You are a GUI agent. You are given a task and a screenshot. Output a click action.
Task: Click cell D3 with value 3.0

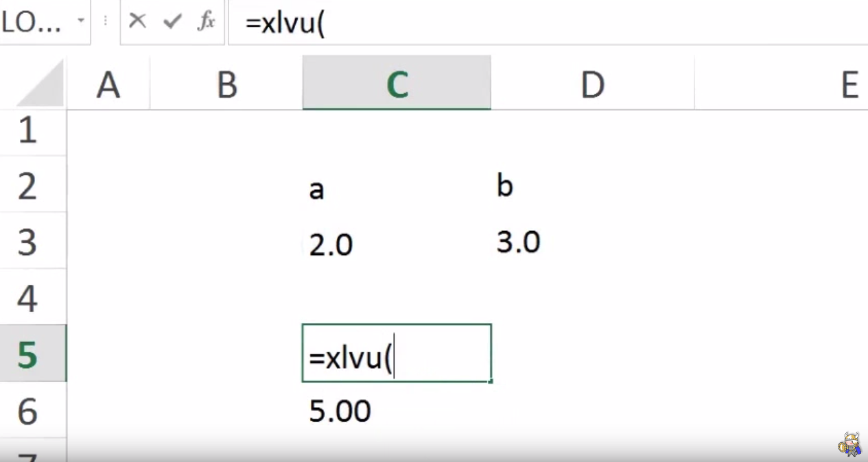point(592,243)
